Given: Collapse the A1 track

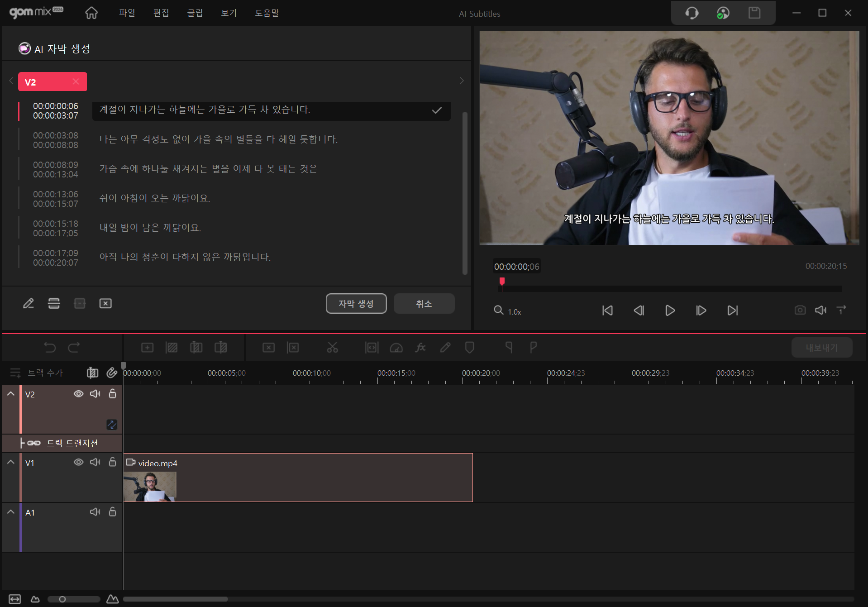Looking at the screenshot, I should pos(11,512).
